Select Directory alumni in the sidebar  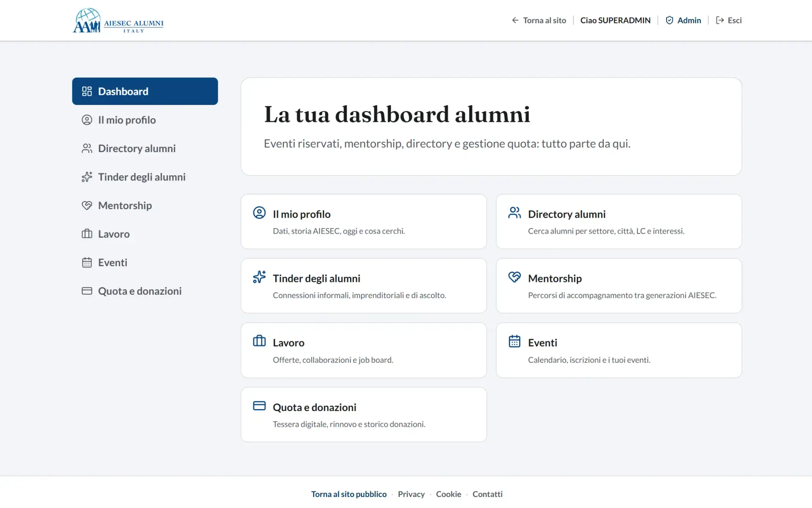(145, 149)
